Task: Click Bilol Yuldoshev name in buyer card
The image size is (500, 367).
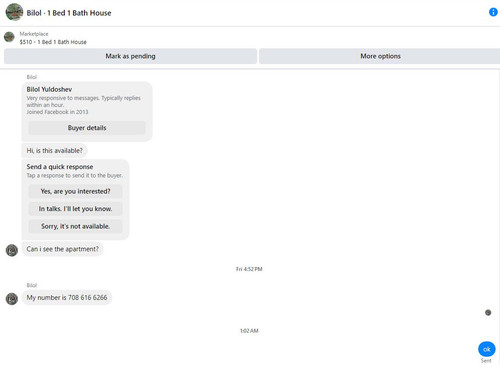Action: coord(49,89)
